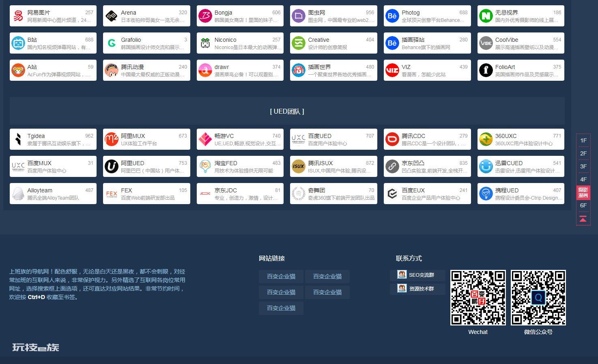Image resolution: width=598 pixels, height=364 pixels.
Task: Click the SEO交流群 button
Action: click(x=417, y=275)
